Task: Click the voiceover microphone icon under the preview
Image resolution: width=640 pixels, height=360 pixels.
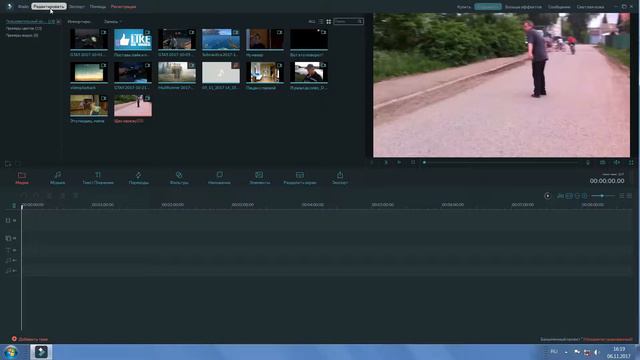Action: tap(588, 162)
